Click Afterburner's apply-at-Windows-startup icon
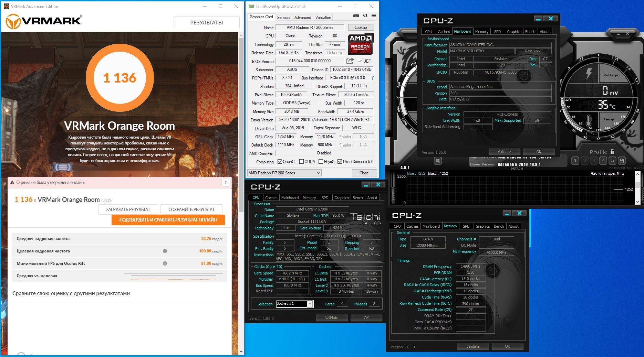 (438, 161)
